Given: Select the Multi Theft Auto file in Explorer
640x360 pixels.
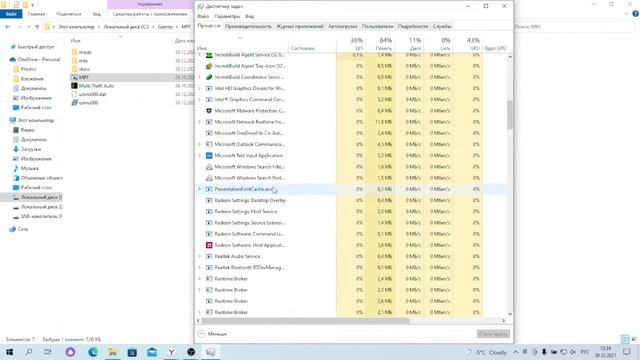Looking at the screenshot, I should 96,86.
